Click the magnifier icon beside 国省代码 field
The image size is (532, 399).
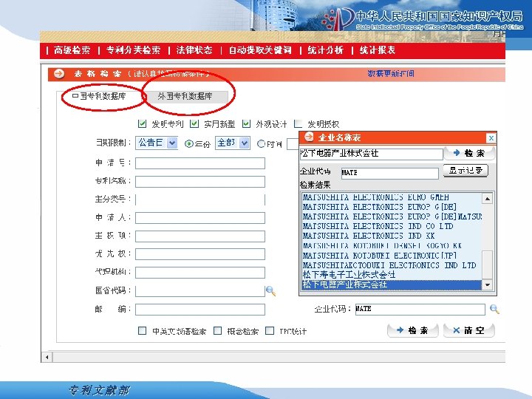270,291
